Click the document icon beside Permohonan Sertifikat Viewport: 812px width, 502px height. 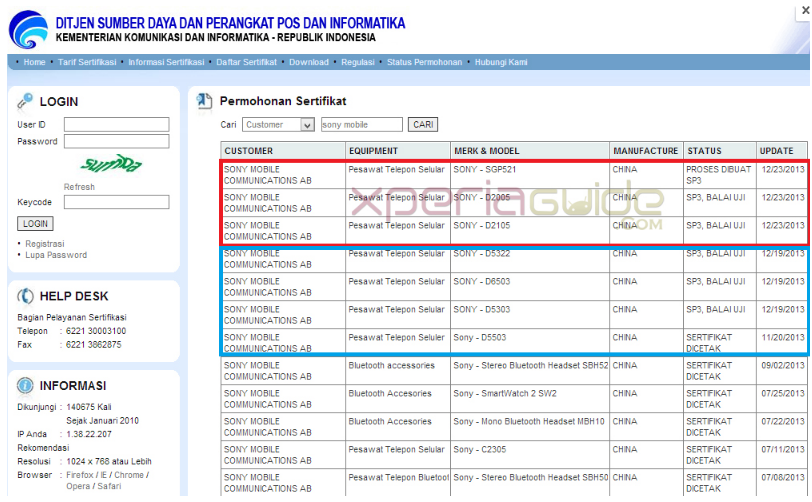(x=204, y=101)
